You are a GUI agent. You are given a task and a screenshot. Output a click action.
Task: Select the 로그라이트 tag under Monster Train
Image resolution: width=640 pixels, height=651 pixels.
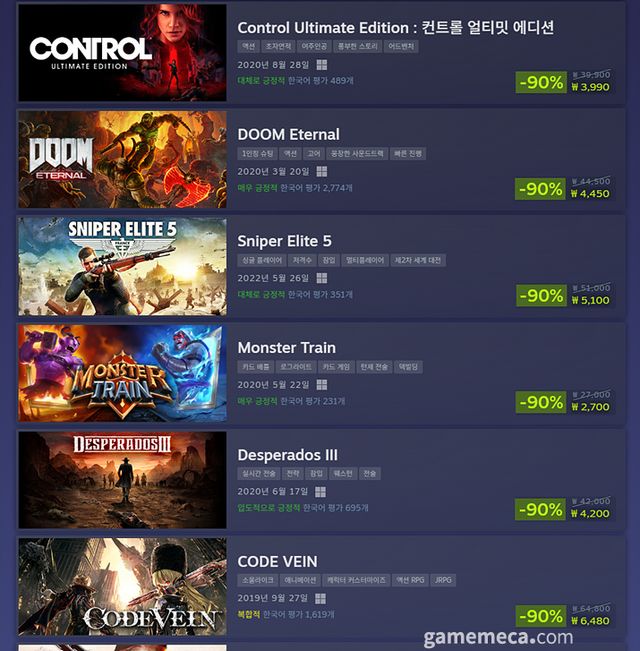coord(296,367)
